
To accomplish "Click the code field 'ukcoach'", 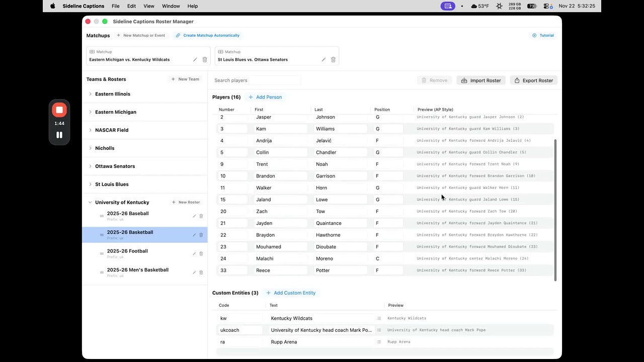I will click(240, 330).
